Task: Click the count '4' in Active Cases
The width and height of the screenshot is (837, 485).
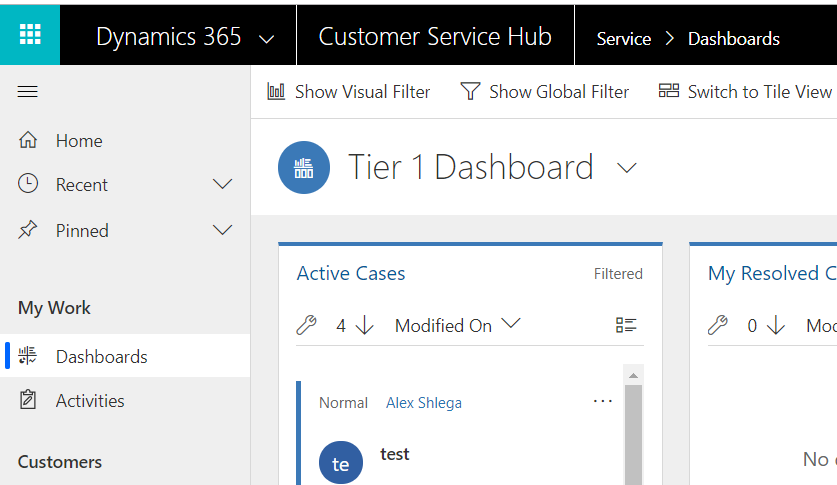Action: (x=341, y=325)
